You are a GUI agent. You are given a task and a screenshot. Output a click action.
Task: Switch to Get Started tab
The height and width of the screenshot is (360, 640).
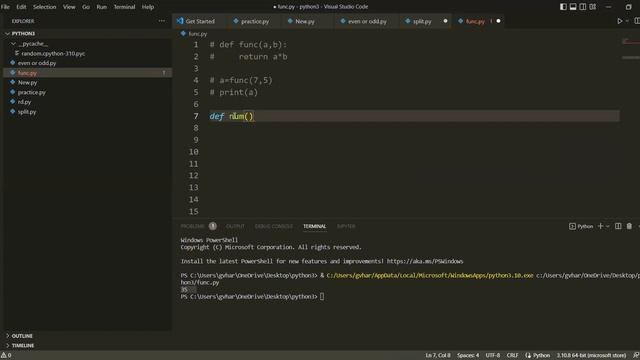coord(200,21)
